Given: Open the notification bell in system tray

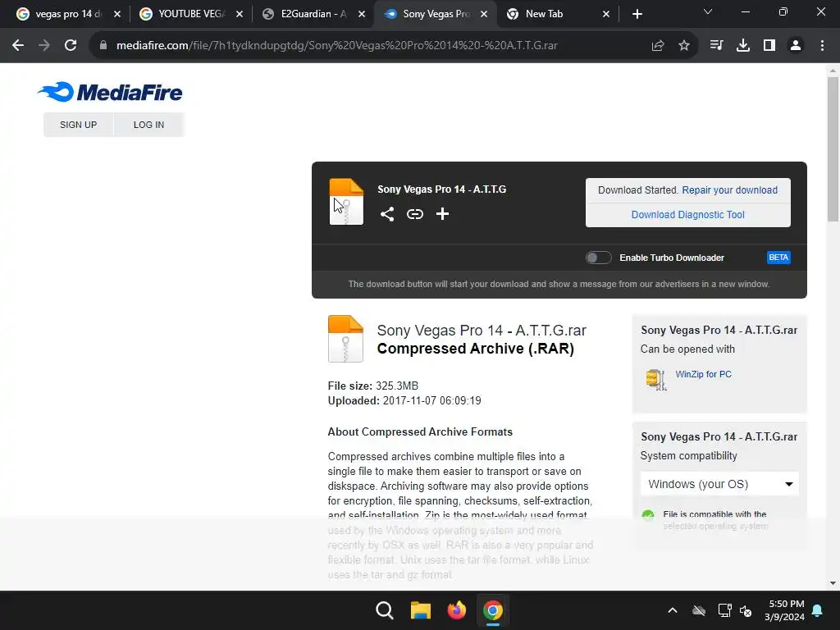Looking at the screenshot, I should 818,610.
